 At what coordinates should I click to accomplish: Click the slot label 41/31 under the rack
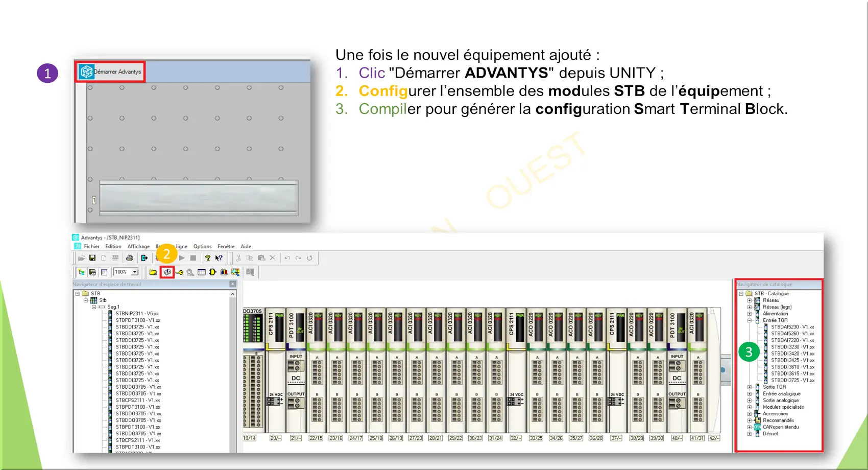click(697, 438)
